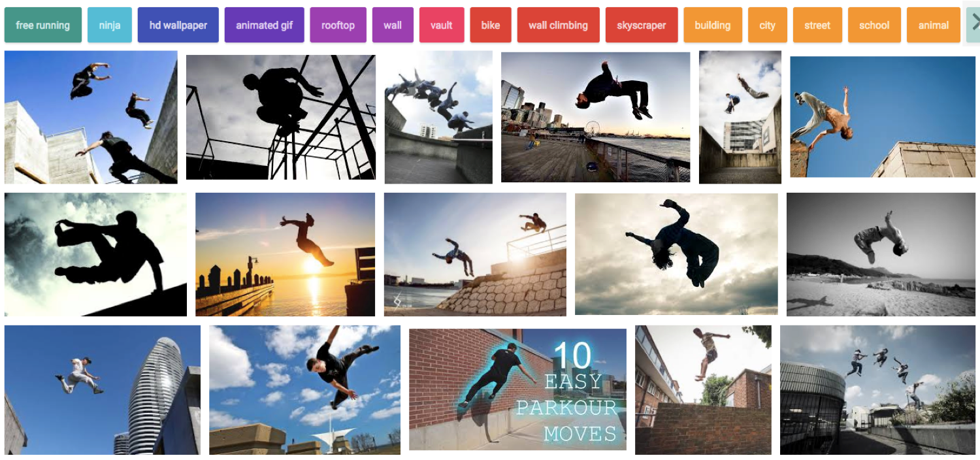Filter by 'skyscraper' chip
The width and height of the screenshot is (980, 460).
click(642, 25)
